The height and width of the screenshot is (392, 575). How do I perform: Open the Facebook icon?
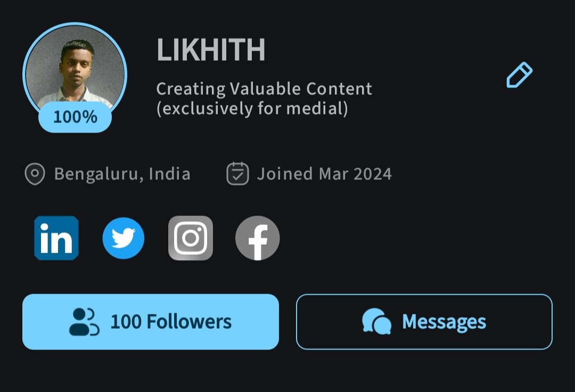(258, 238)
